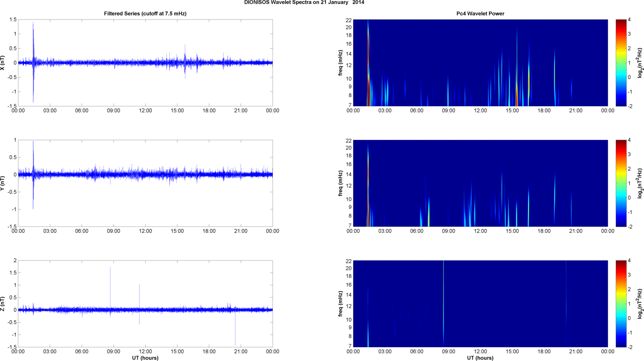Image resolution: width=644 pixels, height=361 pixels.
Task: Click the large spike near 01:30 in X series
Action: click(33, 62)
